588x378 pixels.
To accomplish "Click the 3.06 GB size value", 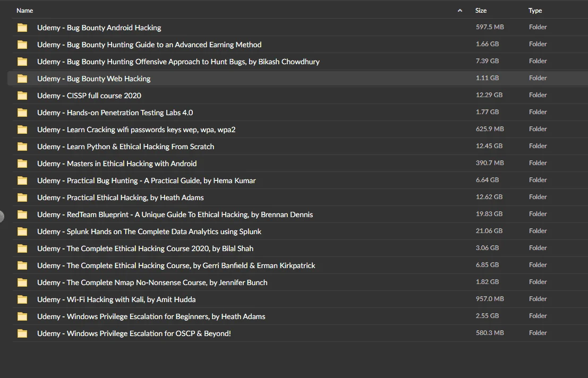I will coord(487,247).
